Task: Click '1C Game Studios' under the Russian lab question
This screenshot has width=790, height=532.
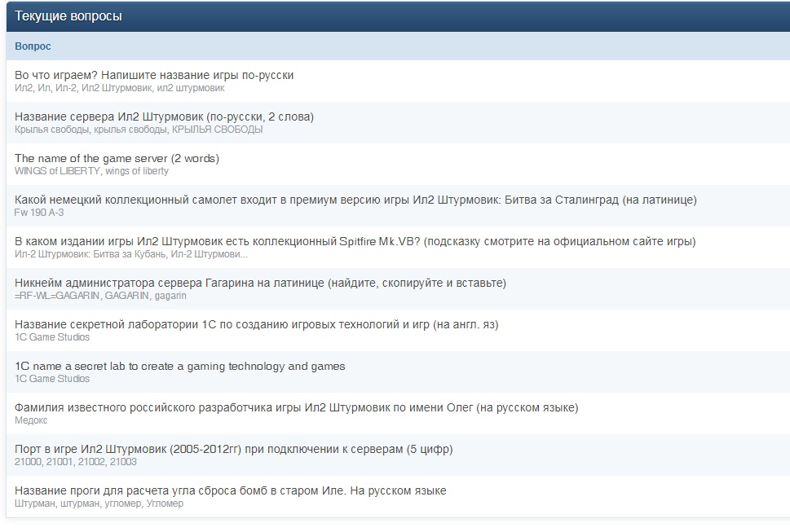Action: point(52,337)
